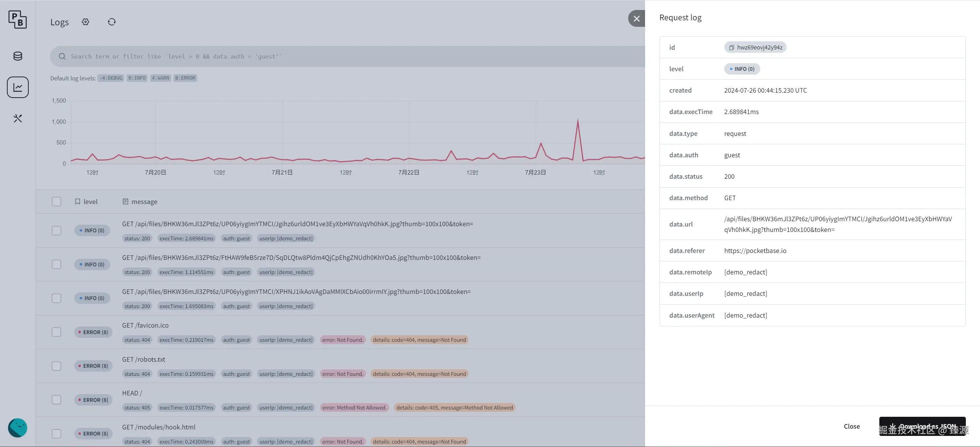This screenshot has height=447, width=980.
Task: Check the first INFO log row checkbox
Action: click(56, 230)
